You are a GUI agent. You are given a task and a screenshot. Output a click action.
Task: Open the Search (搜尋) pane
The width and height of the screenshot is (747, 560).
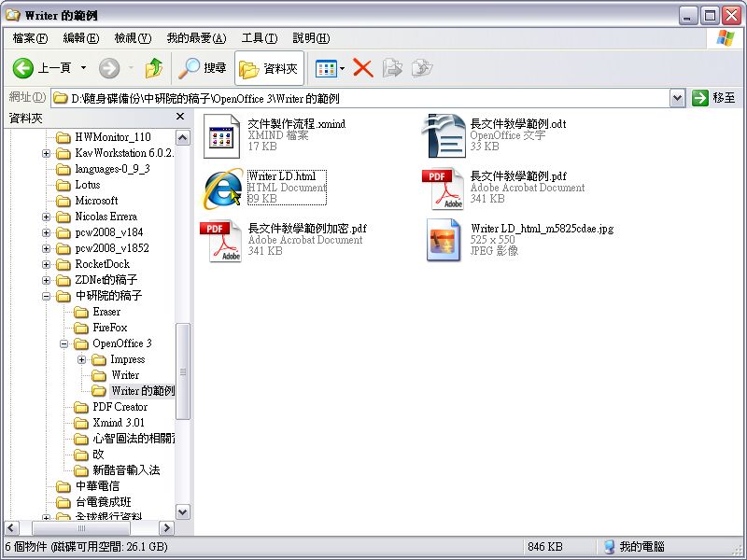click(203, 68)
